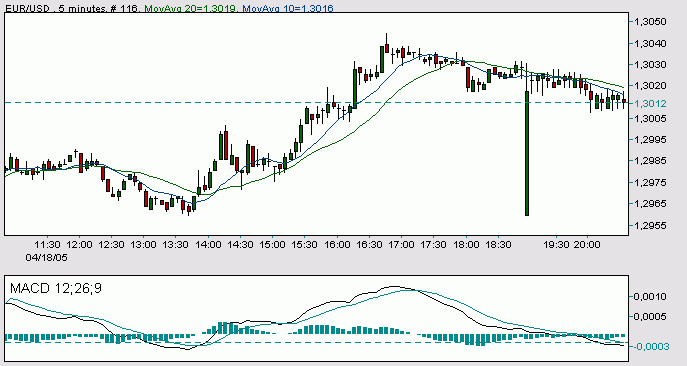Click the tall green spike candle dropping to 1,2960
The image size is (687, 366).
[x=527, y=153]
